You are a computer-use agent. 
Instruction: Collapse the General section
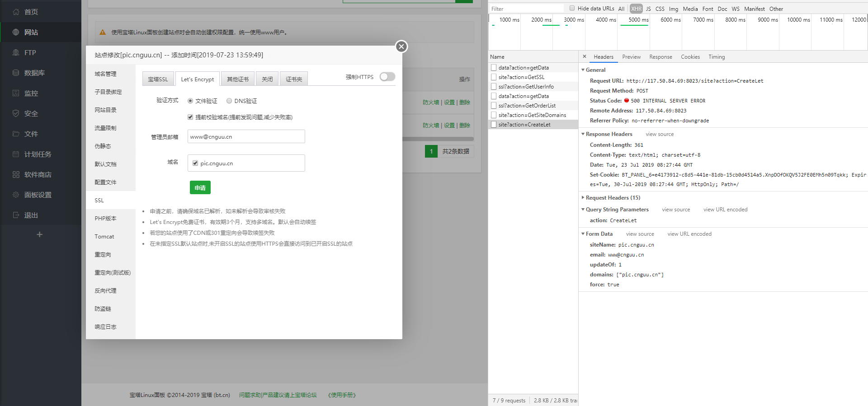click(x=583, y=70)
